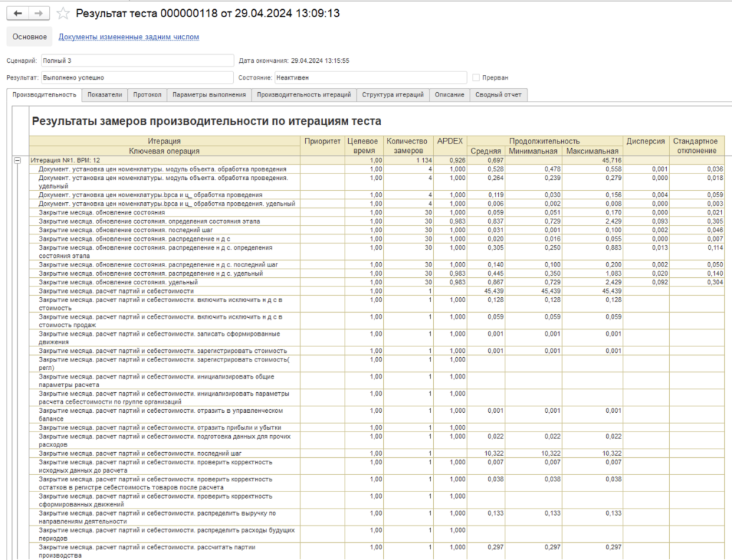Toggle the Прерван checkbox
Viewport: 732px width, 560px height.
pos(476,77)
